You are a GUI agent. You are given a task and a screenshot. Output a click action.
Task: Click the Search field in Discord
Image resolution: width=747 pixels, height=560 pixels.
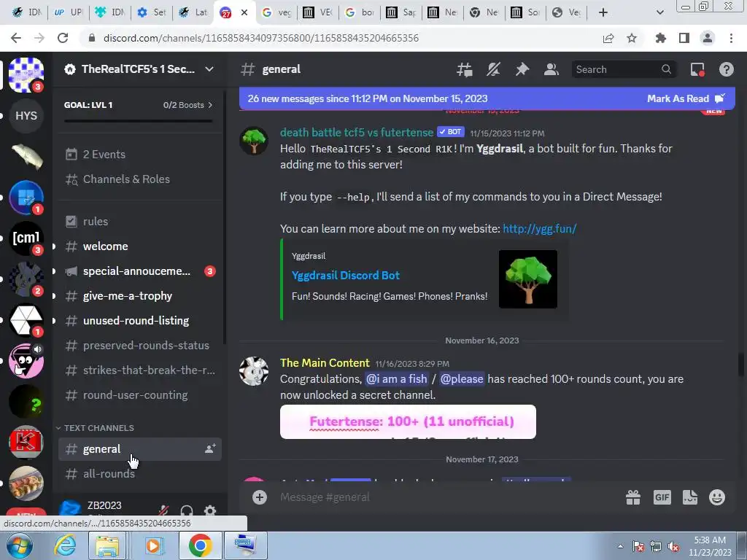(x=624, y=69)
